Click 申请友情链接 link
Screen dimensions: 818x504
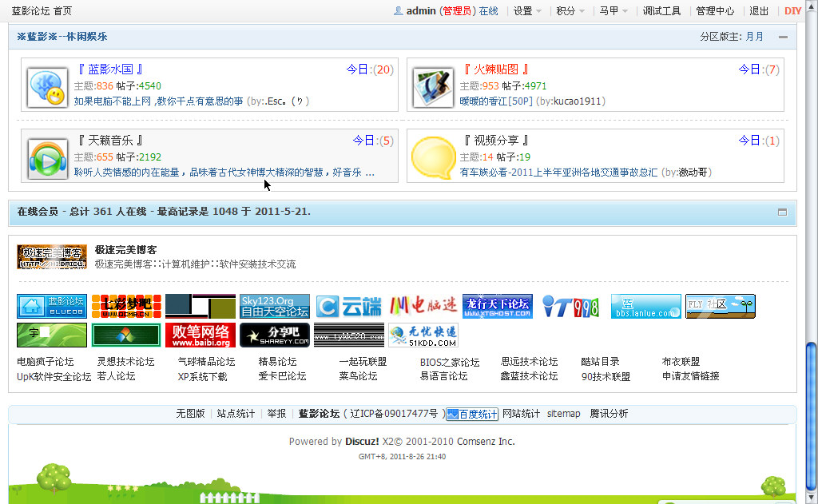coord(691,376)
